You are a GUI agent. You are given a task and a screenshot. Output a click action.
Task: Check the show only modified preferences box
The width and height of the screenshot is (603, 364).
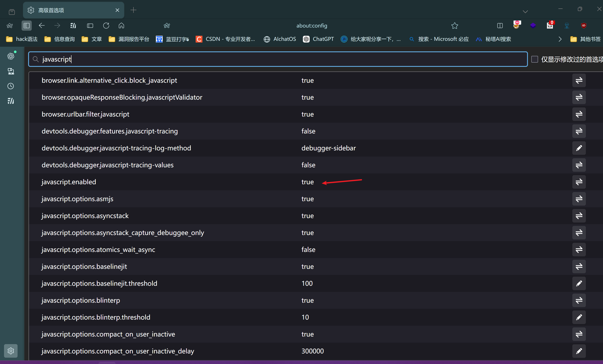tap(534, 59)
